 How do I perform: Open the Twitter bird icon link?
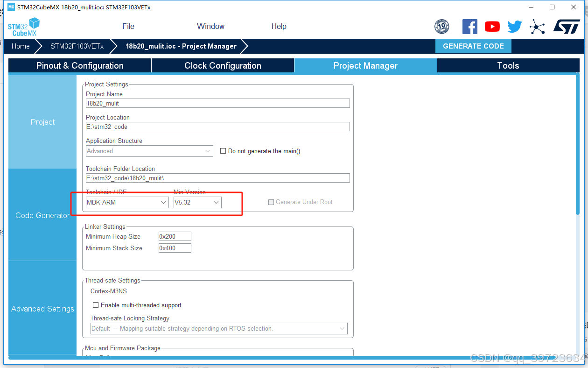click(x=515, y=27)
